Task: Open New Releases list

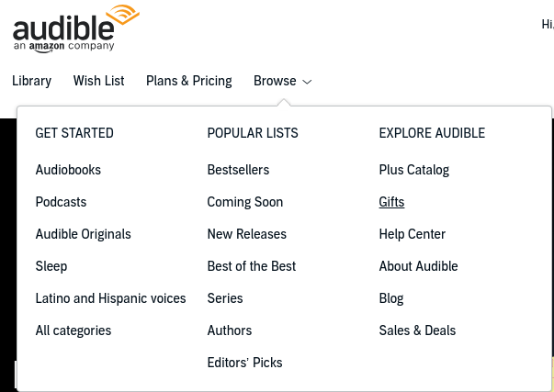Action: click(x=247, y=234)
